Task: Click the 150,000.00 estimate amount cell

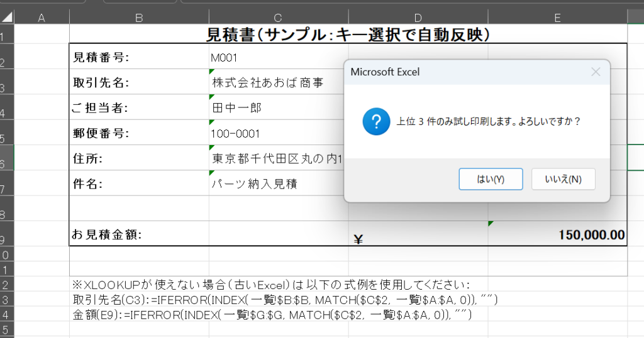Action: [557, 235]
